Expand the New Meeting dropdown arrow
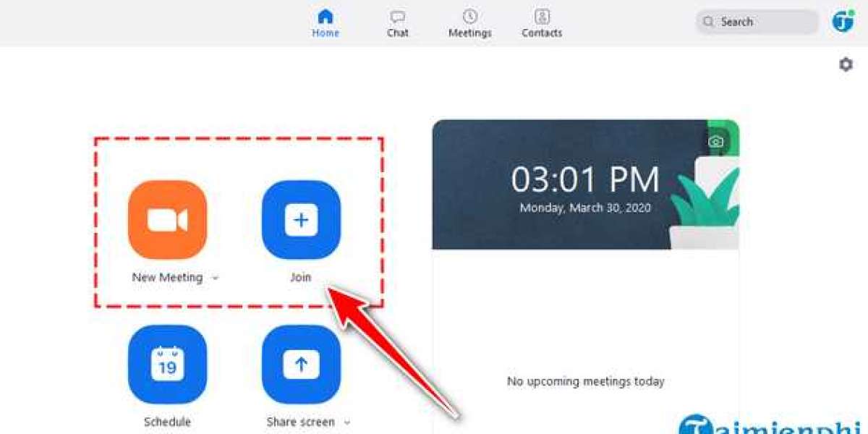868x434 pixels. [215, 278]
